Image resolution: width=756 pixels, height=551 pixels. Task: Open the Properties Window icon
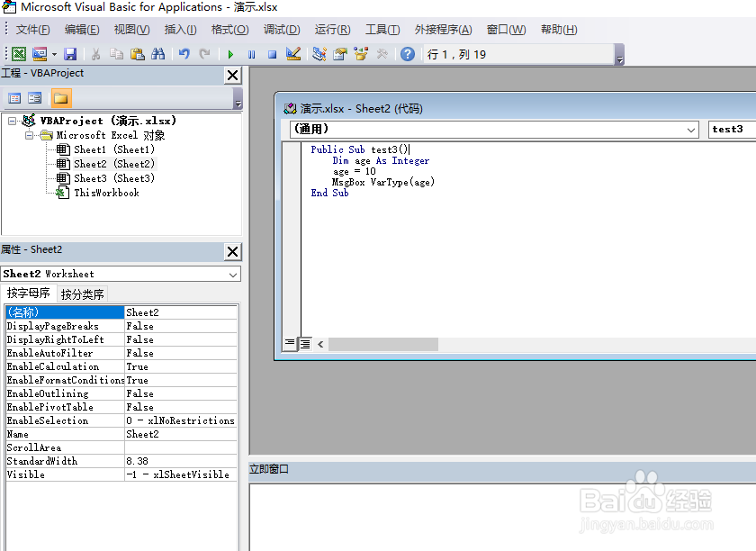[x=340, y=54]
